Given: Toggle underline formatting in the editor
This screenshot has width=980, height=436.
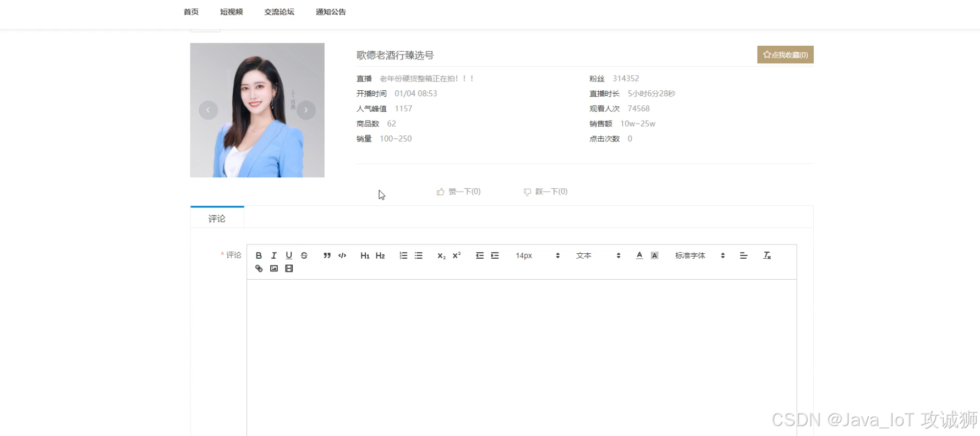Looking at the screenshot, I should click(289, 255).
